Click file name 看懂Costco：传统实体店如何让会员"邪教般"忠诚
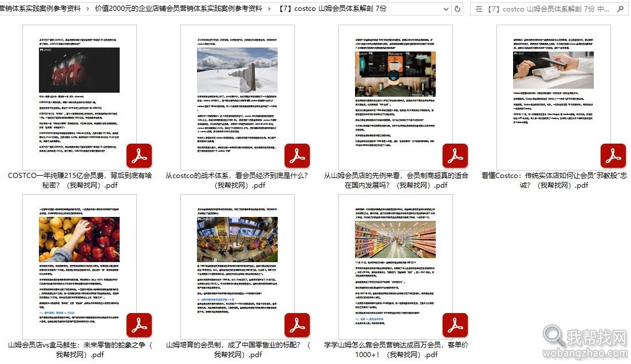Screen dimensions: 631x364 554,180
